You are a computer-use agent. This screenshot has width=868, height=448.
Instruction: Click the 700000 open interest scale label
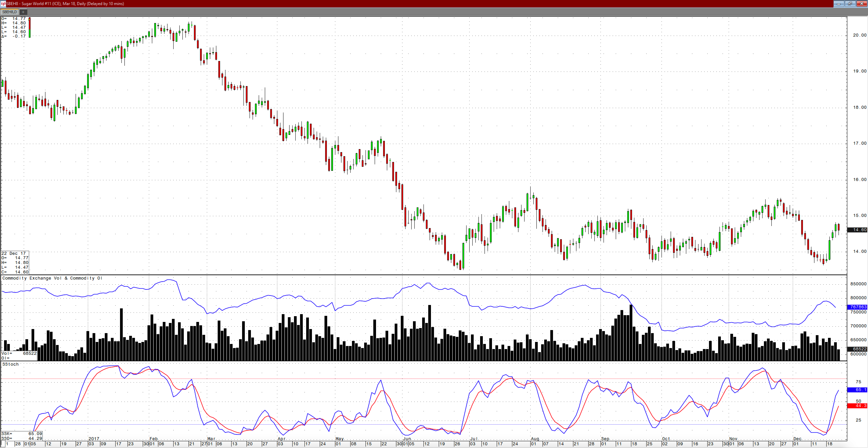(x=858, y=326)
